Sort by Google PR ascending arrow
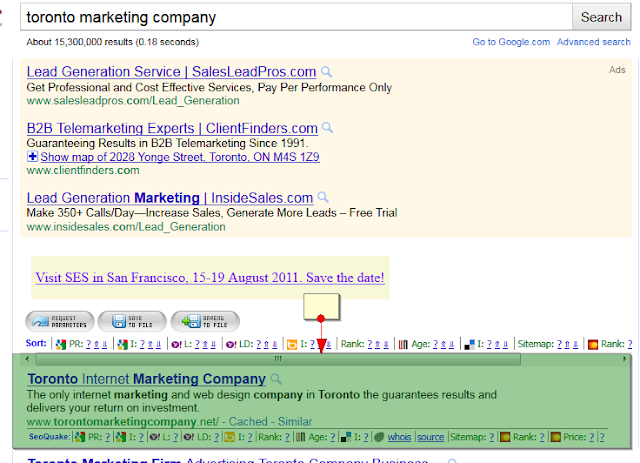Screen dimensions: 640x463 96,344
